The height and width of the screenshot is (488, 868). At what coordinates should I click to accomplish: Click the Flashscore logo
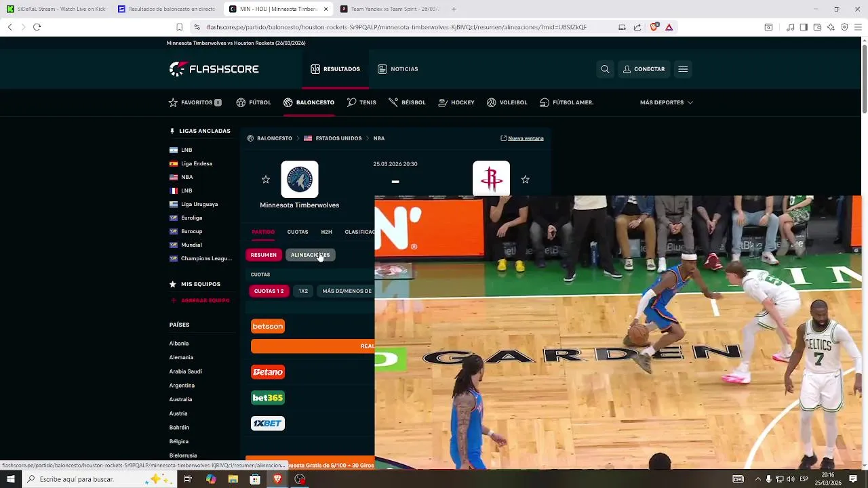[x=214, y=68]
